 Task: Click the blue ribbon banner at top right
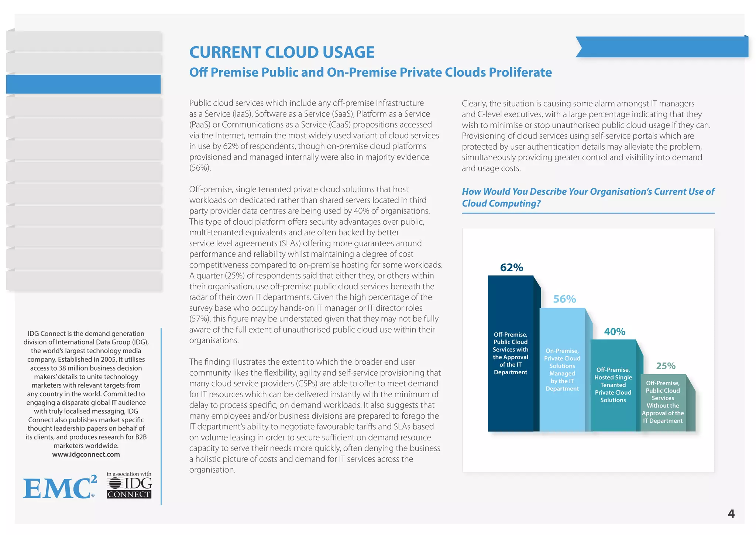click(663, 47)
